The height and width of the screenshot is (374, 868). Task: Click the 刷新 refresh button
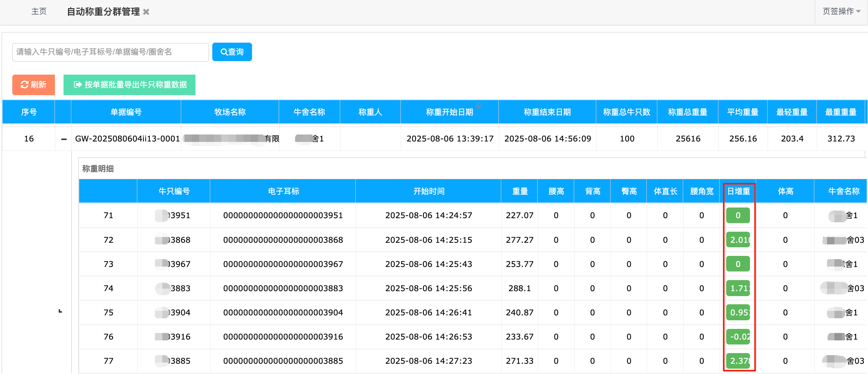pos(34,85)
